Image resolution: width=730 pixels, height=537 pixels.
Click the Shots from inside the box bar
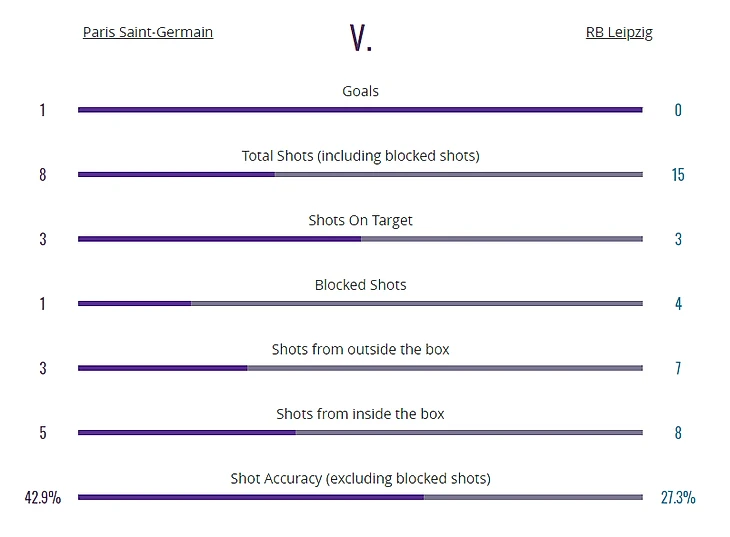coord(360,433)
